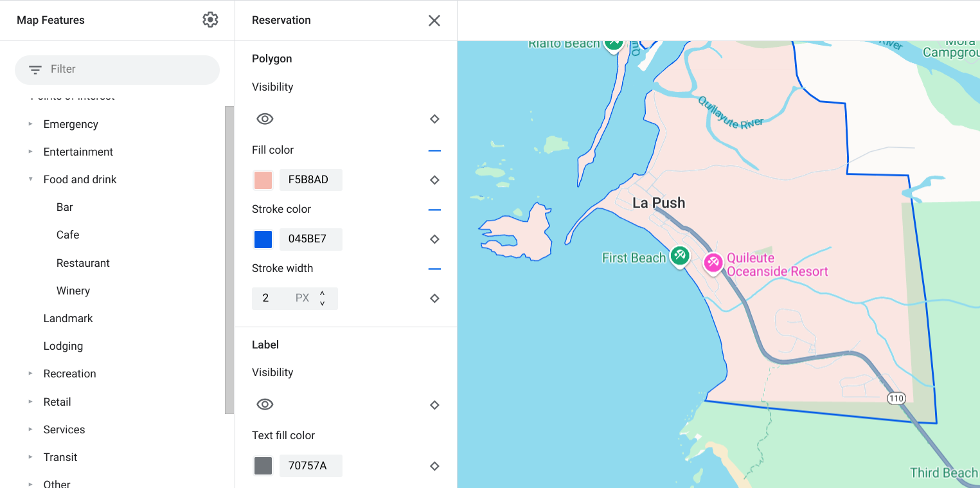Toggle Label visibility eye icon
This screenshot has height=488, width=980.
tap(265, 404)
